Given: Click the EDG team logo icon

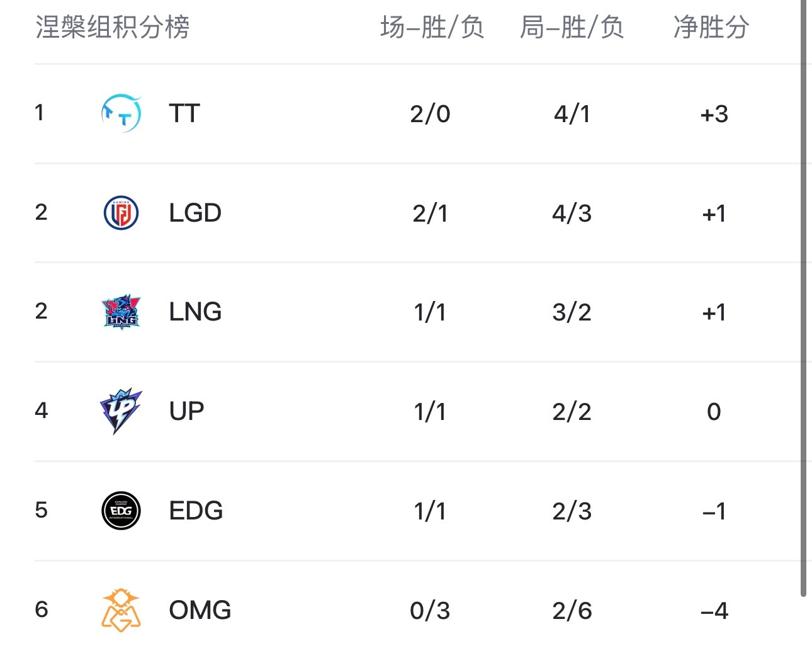Looking at the screenshot, I should (121, 511).
